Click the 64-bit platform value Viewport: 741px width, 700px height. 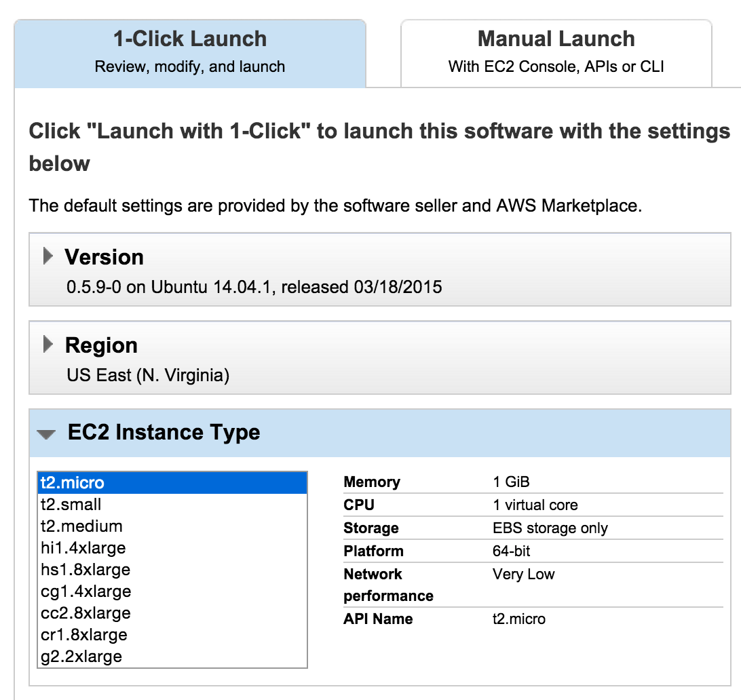point(512,551)
